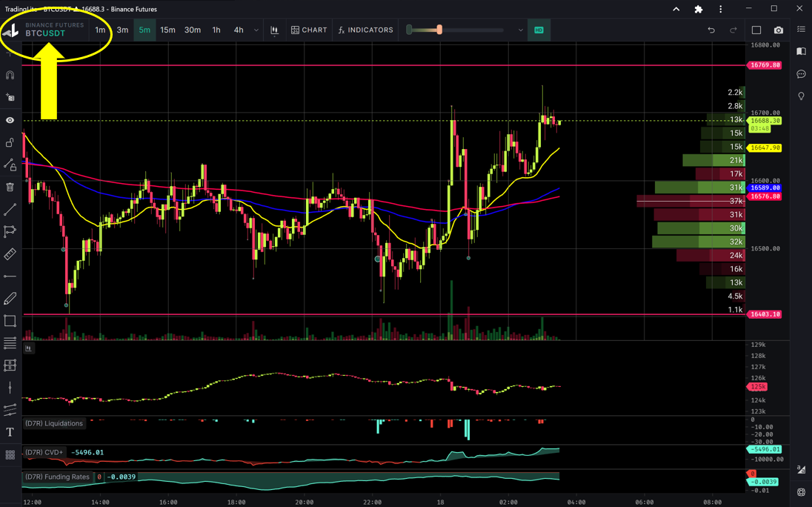The width and height of the screenshot is (812, 507).
Task: Select the 1h interval tab
Action: 216,30
